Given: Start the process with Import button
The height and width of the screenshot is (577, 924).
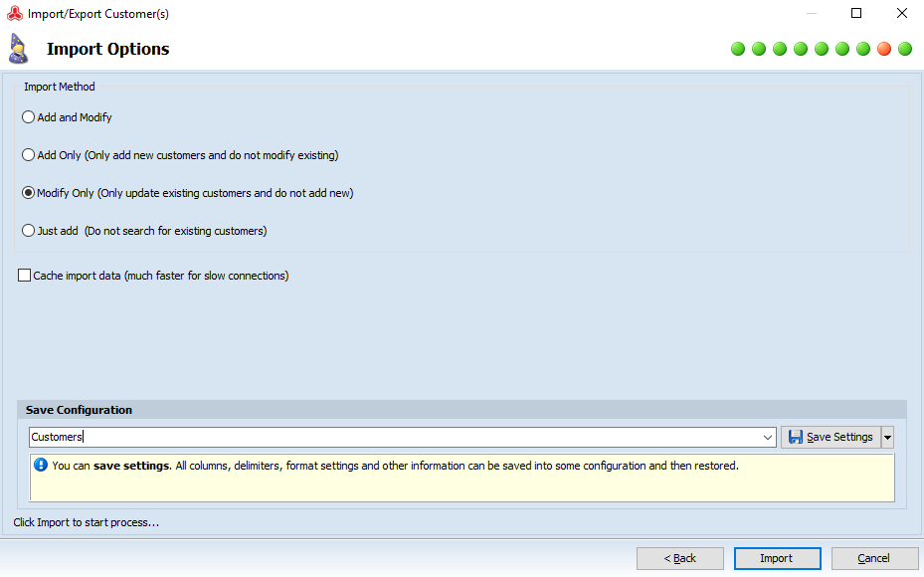Looking at the screenshot, I should point(777,558).
